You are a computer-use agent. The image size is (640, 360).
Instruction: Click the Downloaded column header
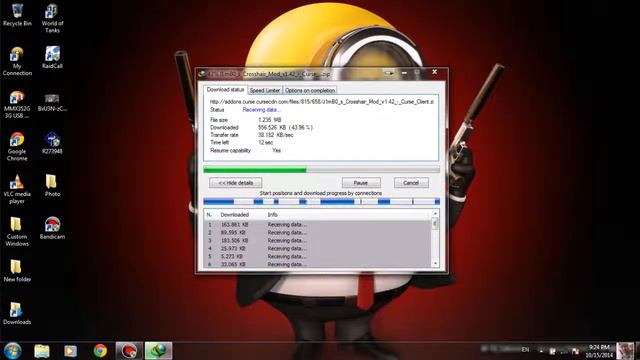[235, 215]
